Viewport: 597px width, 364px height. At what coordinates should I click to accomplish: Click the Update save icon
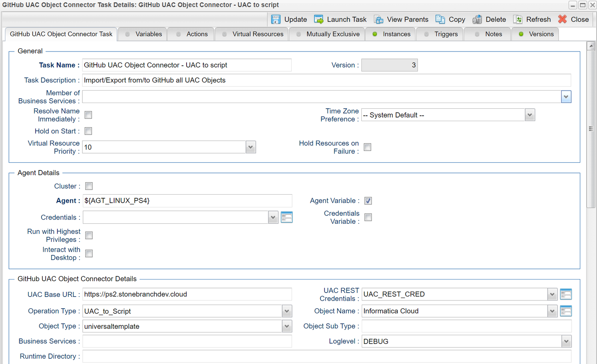(276, 20)
